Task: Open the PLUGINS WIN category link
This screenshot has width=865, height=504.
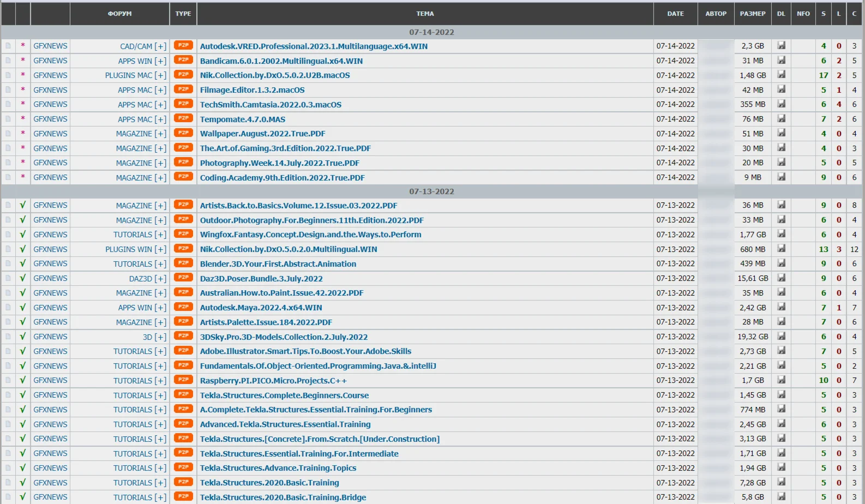Action: [129, 249]
